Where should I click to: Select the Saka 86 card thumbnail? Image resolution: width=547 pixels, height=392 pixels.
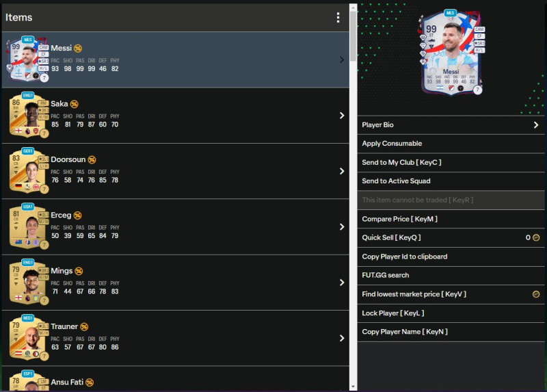click(28, 115)
